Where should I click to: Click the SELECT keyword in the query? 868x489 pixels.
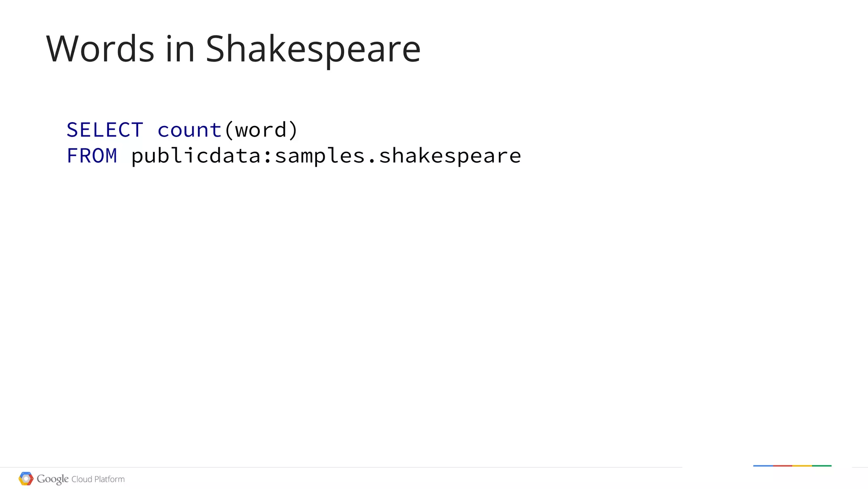[x=105, y=130]
